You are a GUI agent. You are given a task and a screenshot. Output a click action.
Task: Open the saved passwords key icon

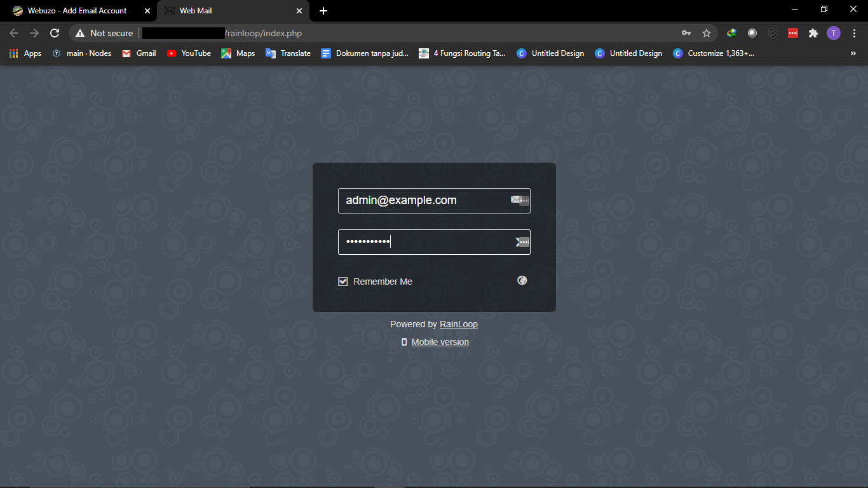[686, 33]
